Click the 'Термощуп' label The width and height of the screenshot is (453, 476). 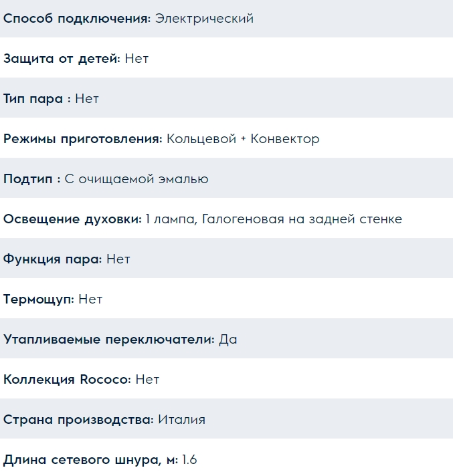(39, 300)
